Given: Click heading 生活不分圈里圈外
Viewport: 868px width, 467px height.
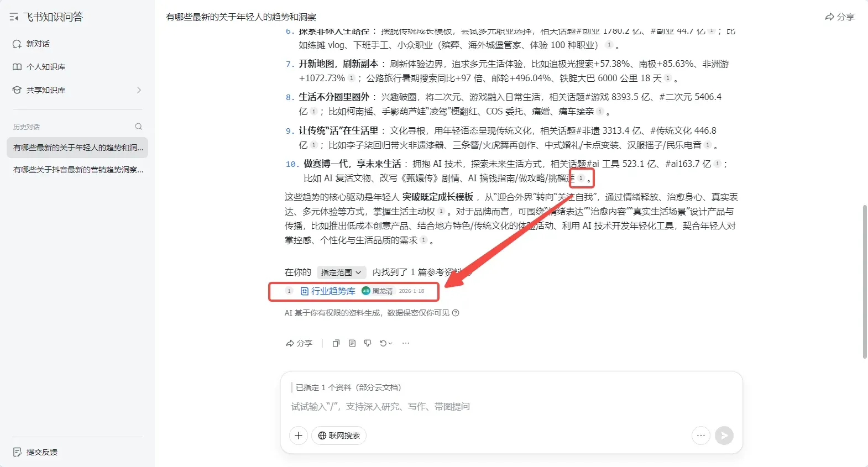Looking at the screenshot, I should 334,97.
